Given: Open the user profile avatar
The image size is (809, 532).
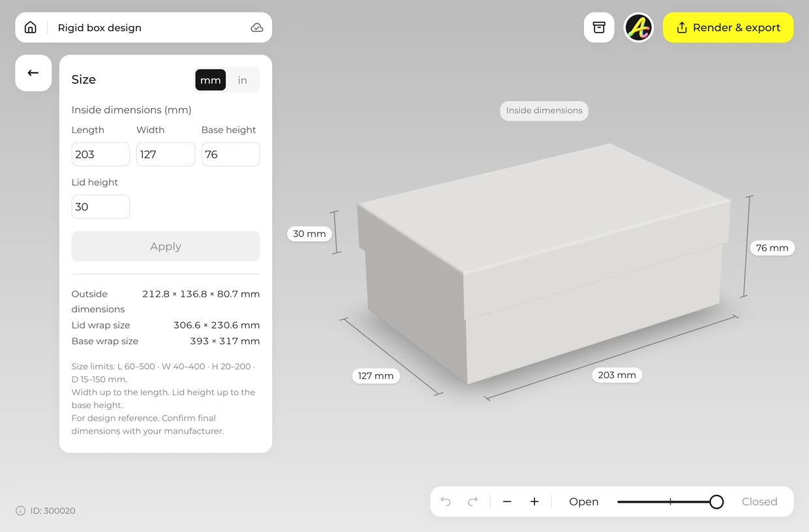Looking at the screenshot, I should point(639,27).
